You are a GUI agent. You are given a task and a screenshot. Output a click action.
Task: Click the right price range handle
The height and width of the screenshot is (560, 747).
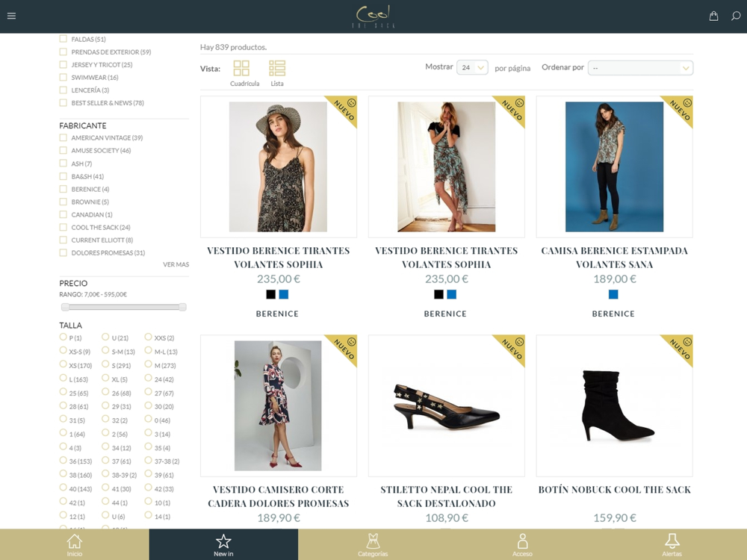[182, 307]
